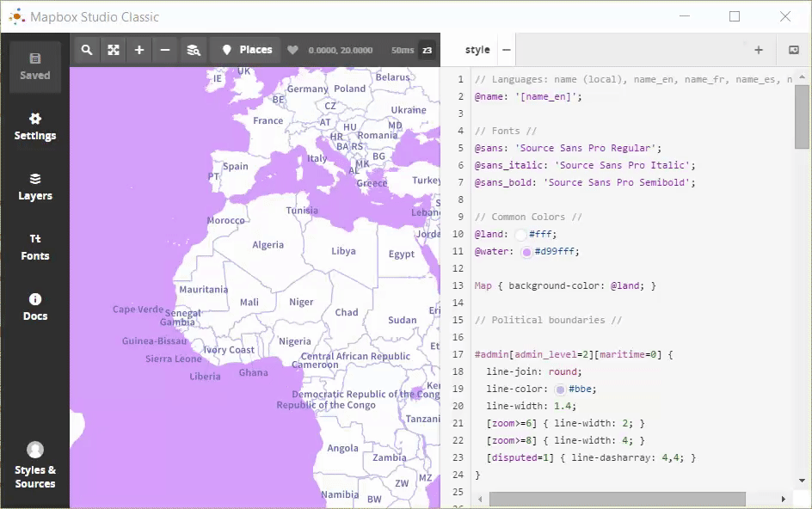The height and width of the screenshot is (509, 812).
Task: Add a new stylesheet tab with plus
Action: pos(758,50)
